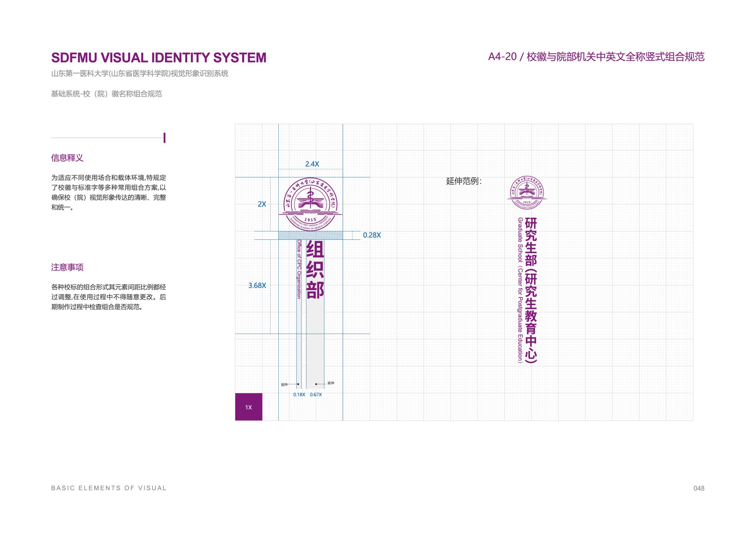Click the SDFMU VISUAL IDENTITY SYSTEM title

(x=159, y=58)
